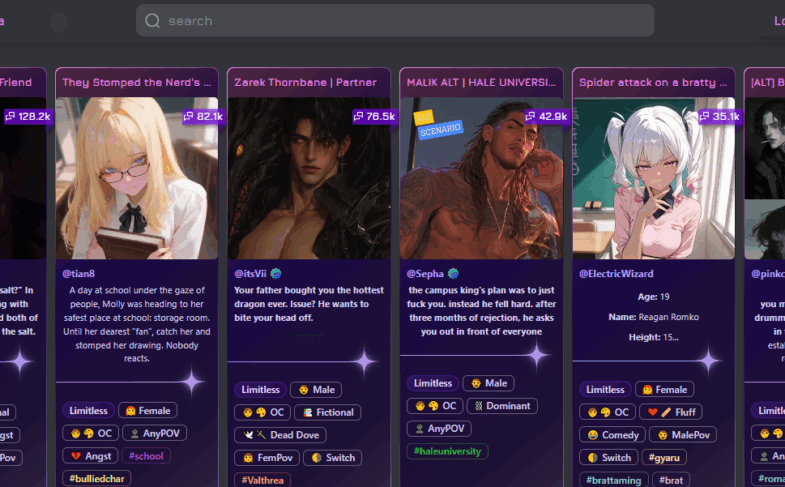Click the Malik tattooed man thumbnail
Image resolution: width=785 pixels, height=487 pixels.
(481, 178)
